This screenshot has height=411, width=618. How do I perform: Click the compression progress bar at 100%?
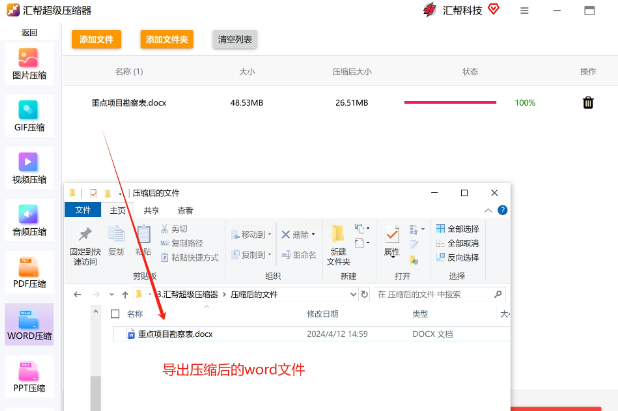(450, 102)
